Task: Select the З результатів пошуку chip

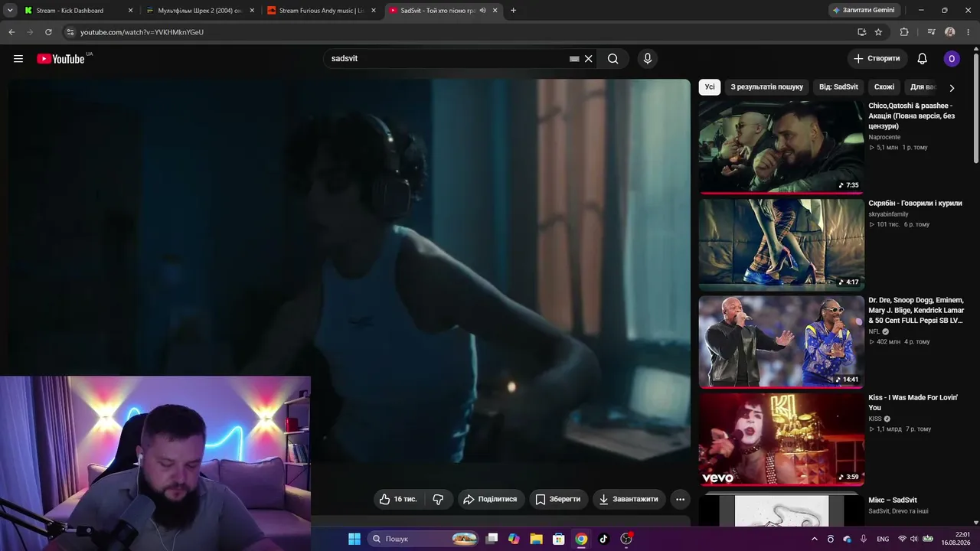Action: tap(766, 87)
